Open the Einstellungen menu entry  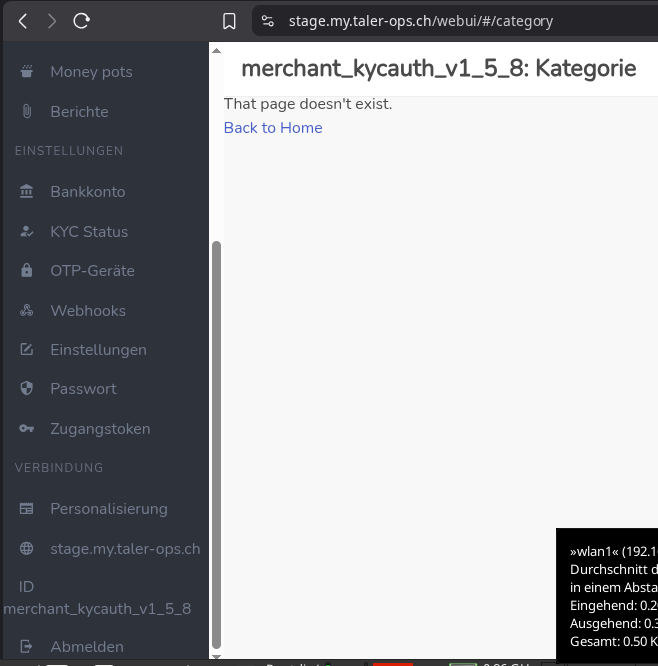coord(98,350)
